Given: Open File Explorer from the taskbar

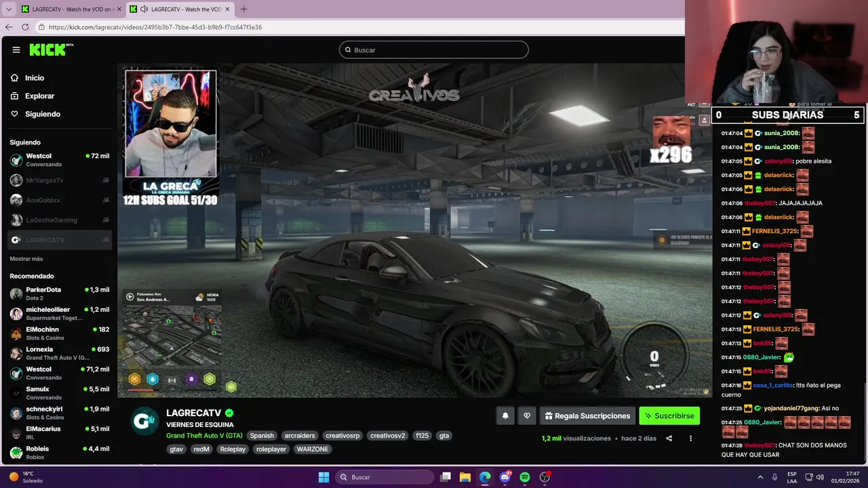Looking at the screenshot, I should 465,477.
